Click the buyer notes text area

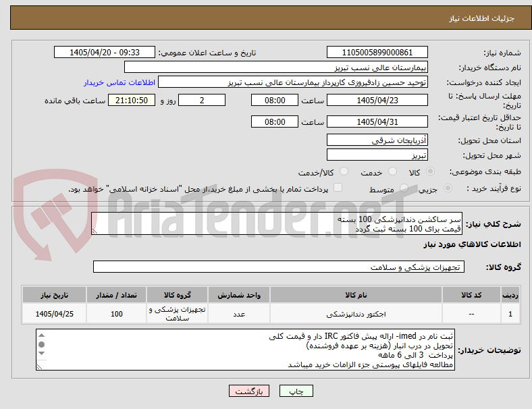pos(245,350)
